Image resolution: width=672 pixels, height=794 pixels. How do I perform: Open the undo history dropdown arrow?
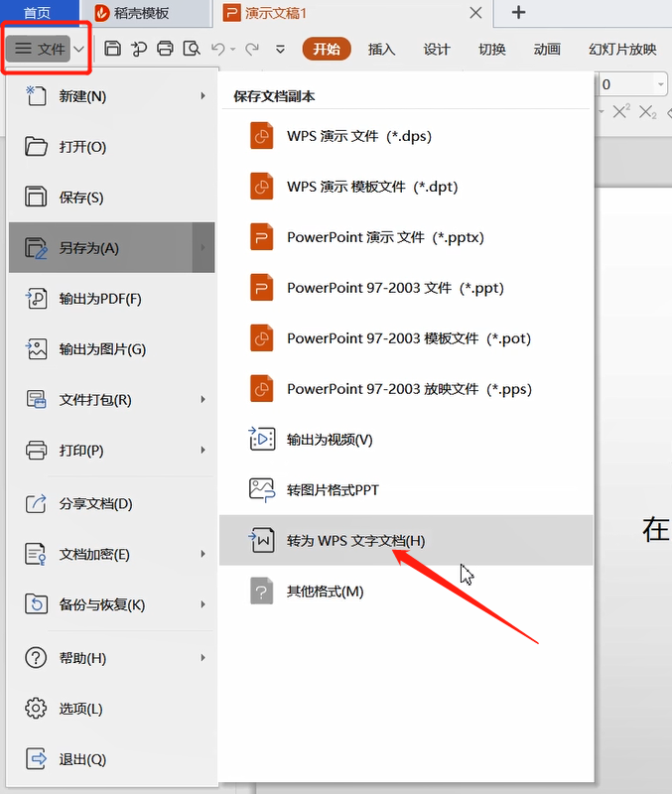(x=233, y=50)
